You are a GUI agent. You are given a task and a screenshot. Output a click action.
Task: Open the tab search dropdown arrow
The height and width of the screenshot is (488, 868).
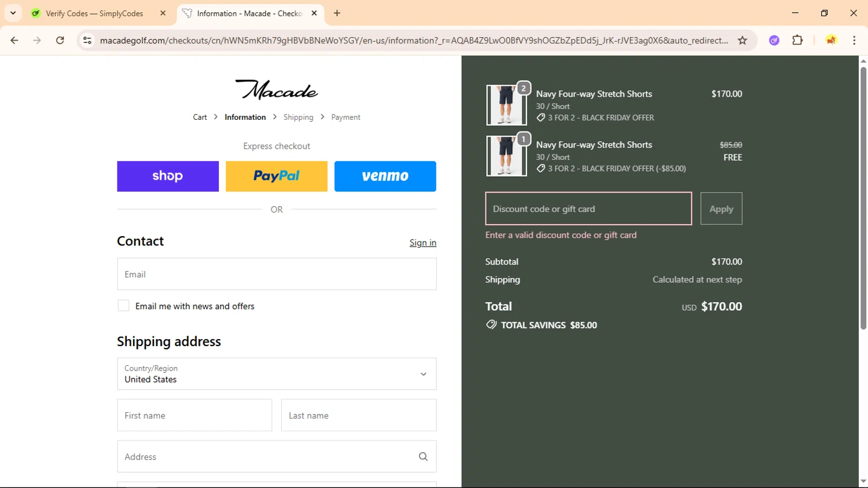point(13,13)
